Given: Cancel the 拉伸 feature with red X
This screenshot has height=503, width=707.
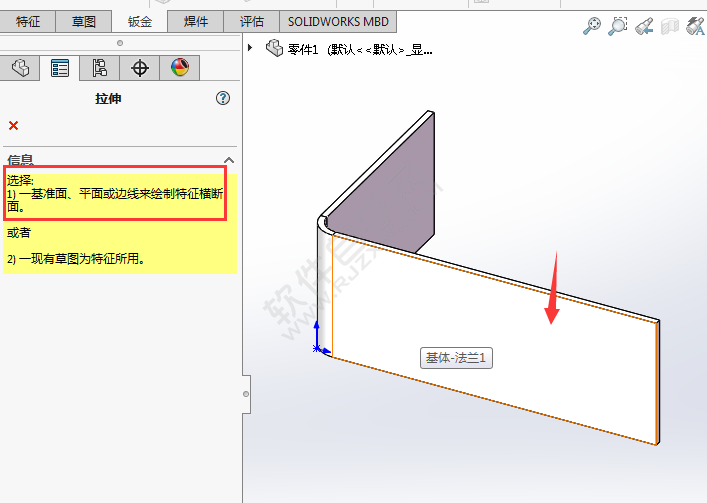Looking at the screenshot, I should coord(14,125).
